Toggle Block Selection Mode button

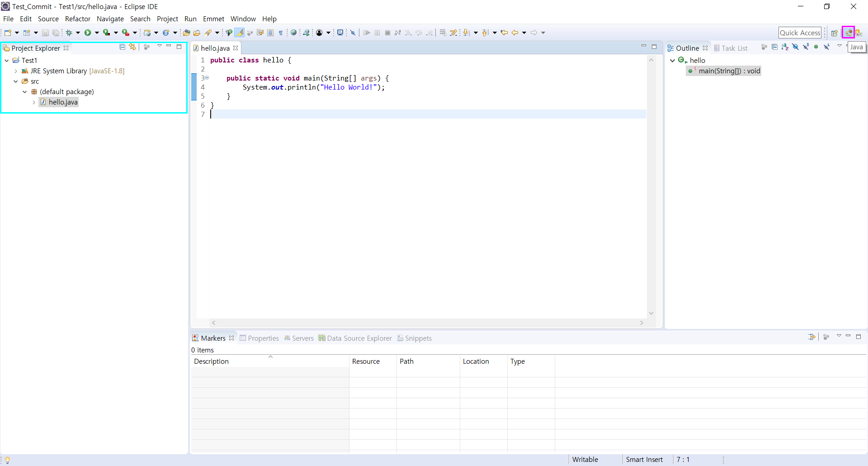[270, 33]
